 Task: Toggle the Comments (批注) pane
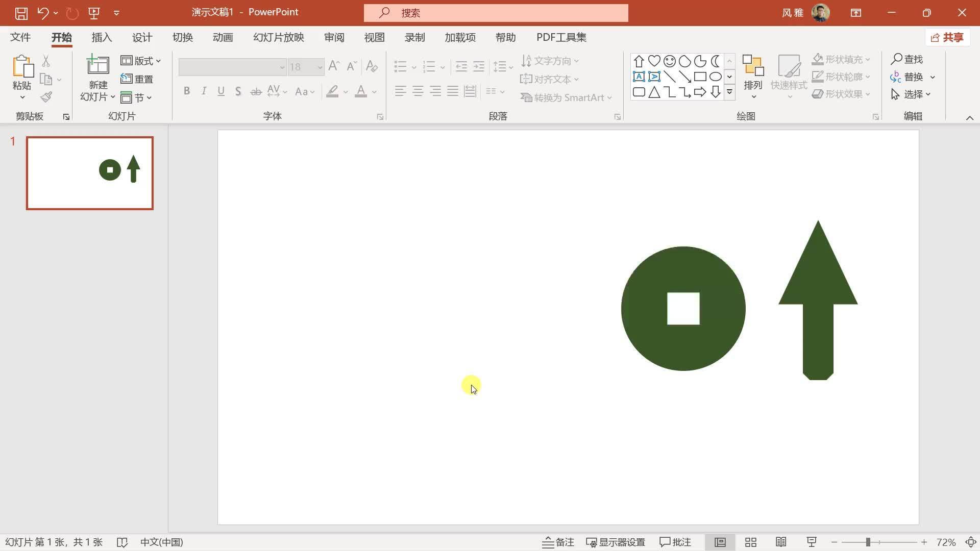coord(675,542)
